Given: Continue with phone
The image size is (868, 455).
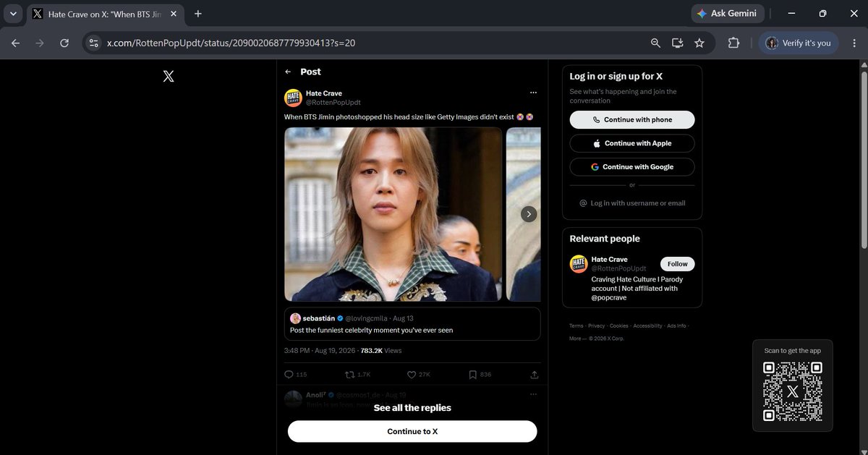Looking at the screenshot, I should (632, 120).
